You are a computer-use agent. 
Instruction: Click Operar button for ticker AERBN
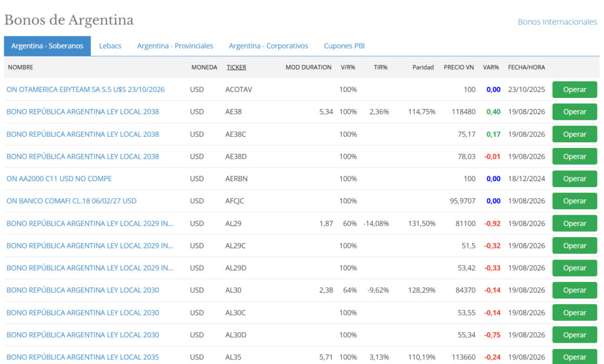click(x=575, y=179)
